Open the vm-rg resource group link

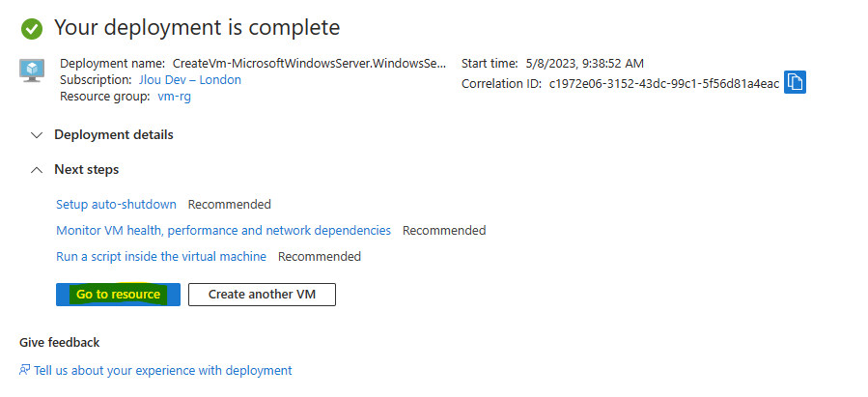175,97
